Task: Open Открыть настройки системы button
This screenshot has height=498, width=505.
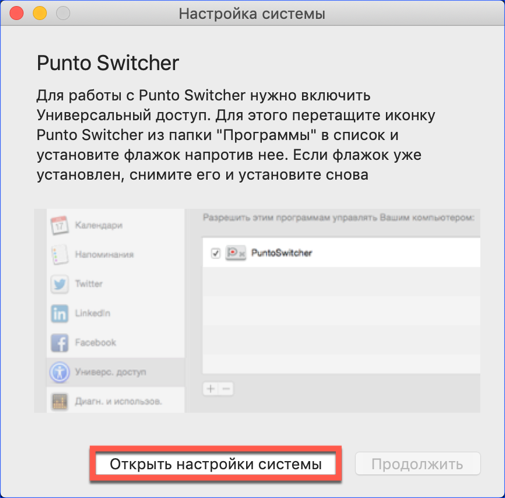Action: [216, 464]
